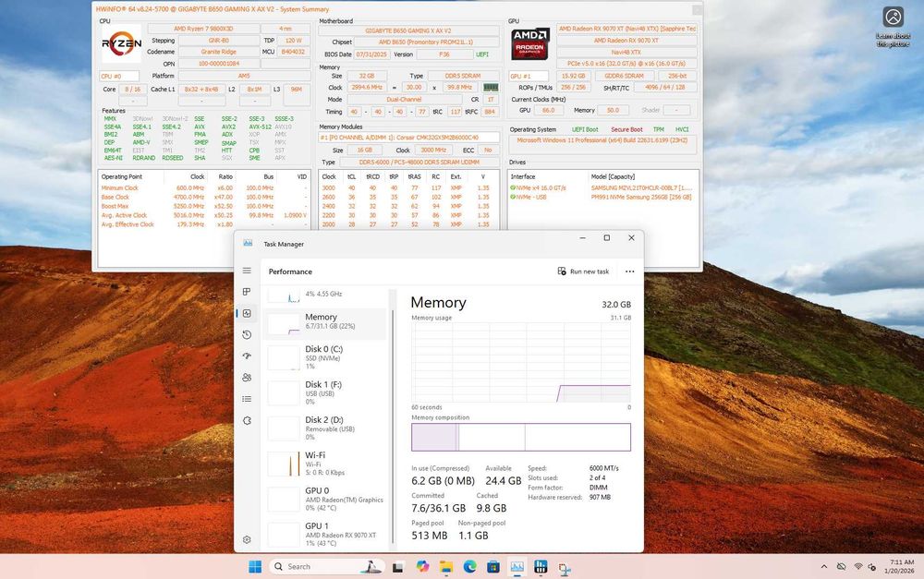Select Memory in performance resource list
The width and height of the screenshot is (924, 579).
click(x=324, y=324)
